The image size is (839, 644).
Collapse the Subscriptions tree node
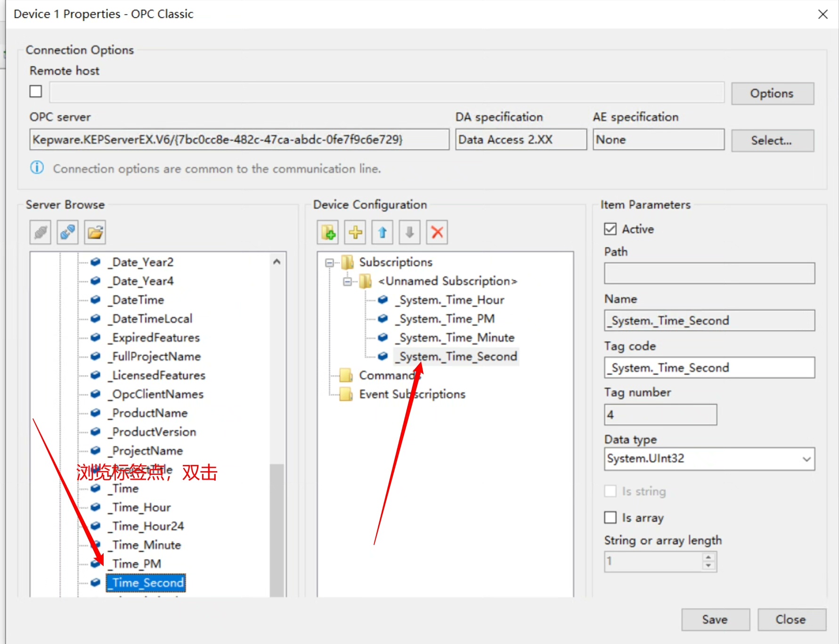click(330, 262)
